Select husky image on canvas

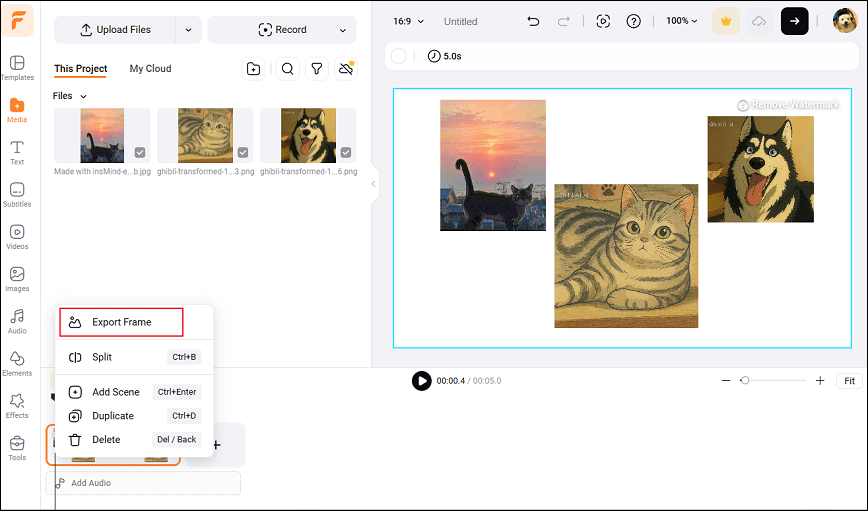761,169
